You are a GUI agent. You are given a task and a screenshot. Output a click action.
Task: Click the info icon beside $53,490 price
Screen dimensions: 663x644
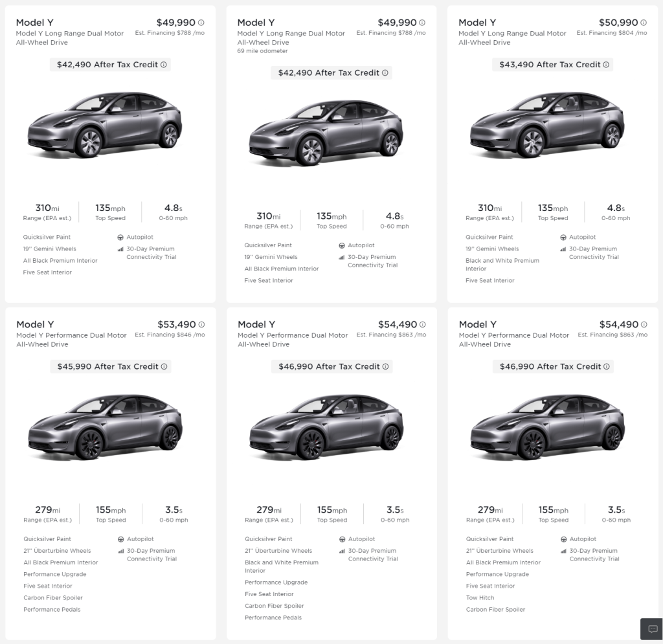tap(201, 325)
